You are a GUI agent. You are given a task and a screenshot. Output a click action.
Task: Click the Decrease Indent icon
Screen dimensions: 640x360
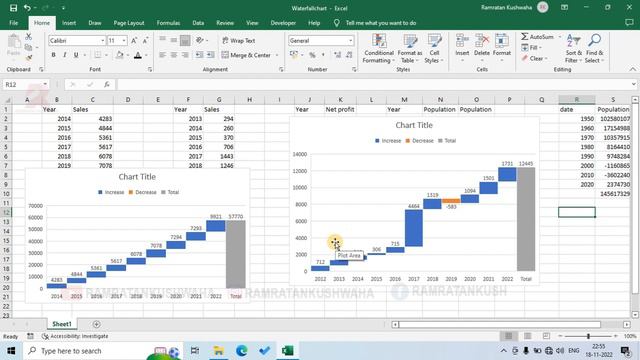(x=199, y=55)
